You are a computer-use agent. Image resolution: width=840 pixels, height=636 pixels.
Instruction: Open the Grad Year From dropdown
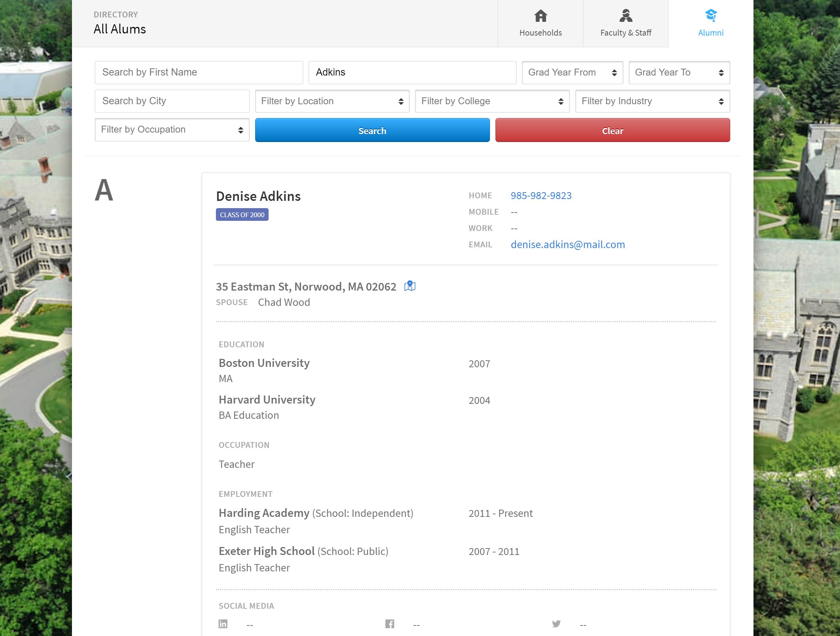pos(572,73)
